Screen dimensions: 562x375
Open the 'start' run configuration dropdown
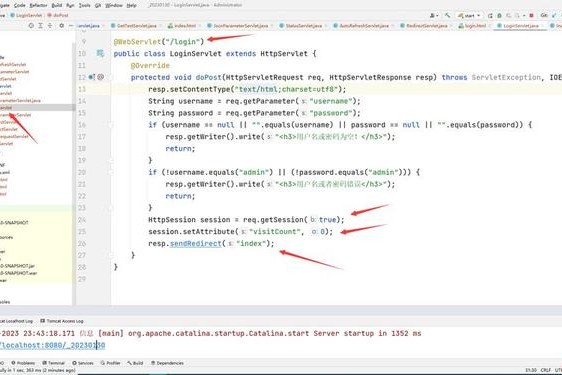pos(469,15)
